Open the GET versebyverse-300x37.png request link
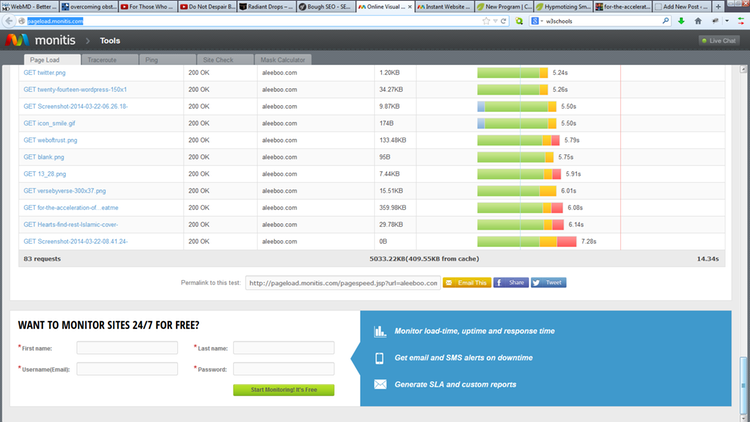The width and height of the screenshot is (750, 422). coord(65,191)
